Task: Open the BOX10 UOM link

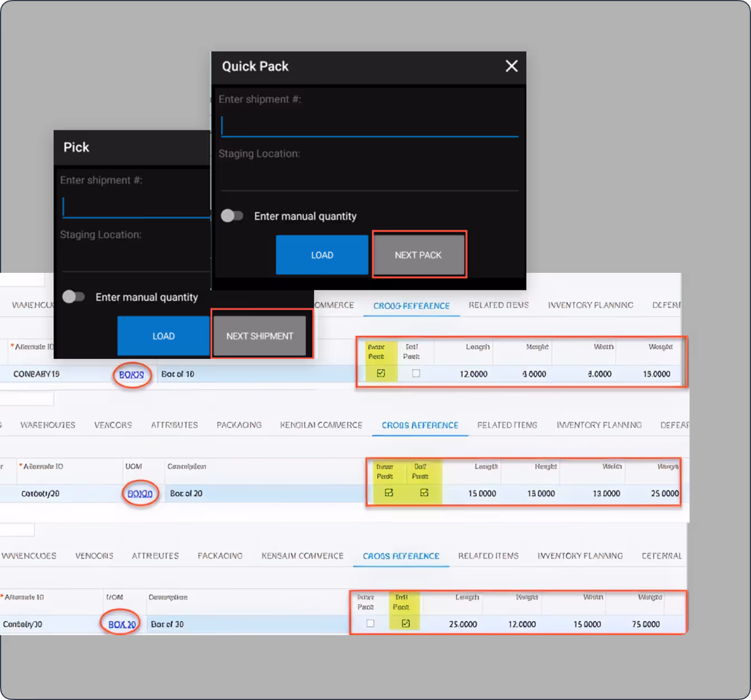Action: pyautogui.click(x=131, y=375)
